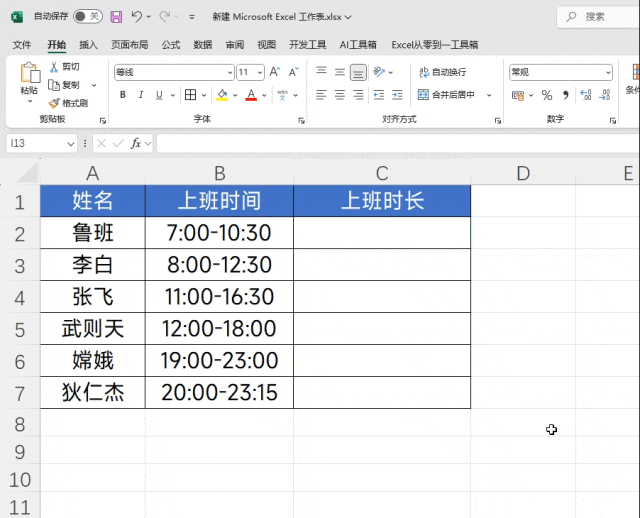
Task: Apply the red font color A
Action: point(251,95)
